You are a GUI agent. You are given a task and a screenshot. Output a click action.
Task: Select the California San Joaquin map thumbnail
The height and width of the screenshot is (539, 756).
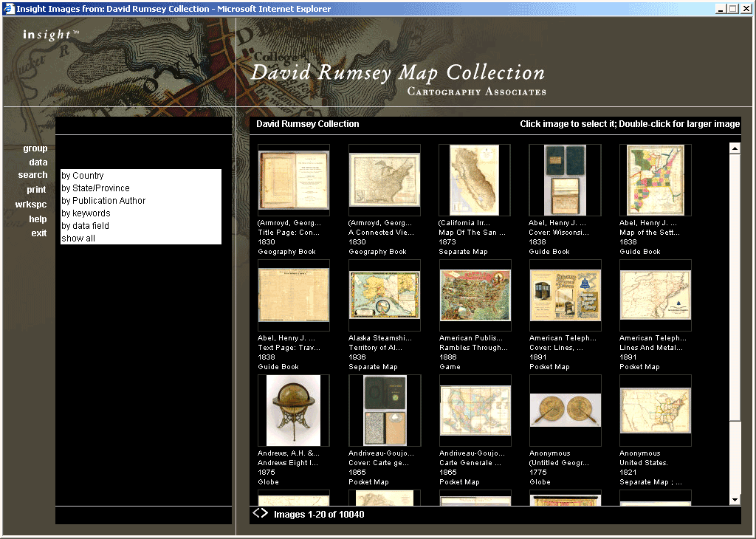click(474, 180)
